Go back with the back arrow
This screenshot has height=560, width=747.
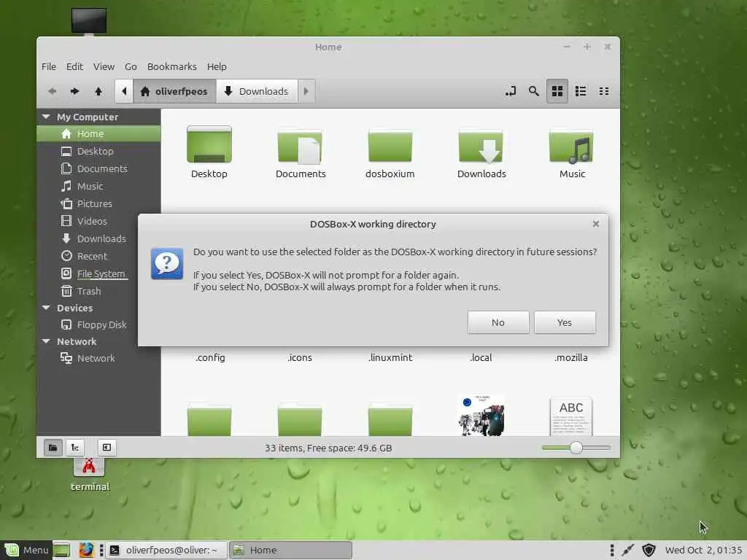[x=52, y=91]
